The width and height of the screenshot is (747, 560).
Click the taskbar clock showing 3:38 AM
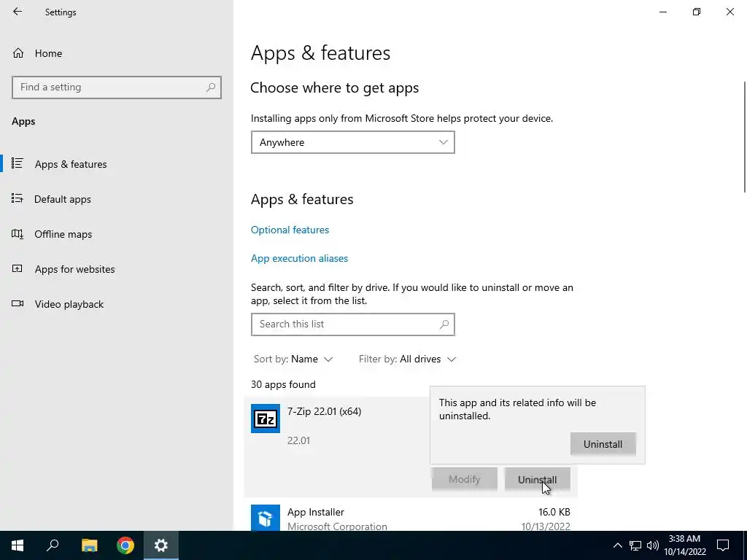click(684, 545)
